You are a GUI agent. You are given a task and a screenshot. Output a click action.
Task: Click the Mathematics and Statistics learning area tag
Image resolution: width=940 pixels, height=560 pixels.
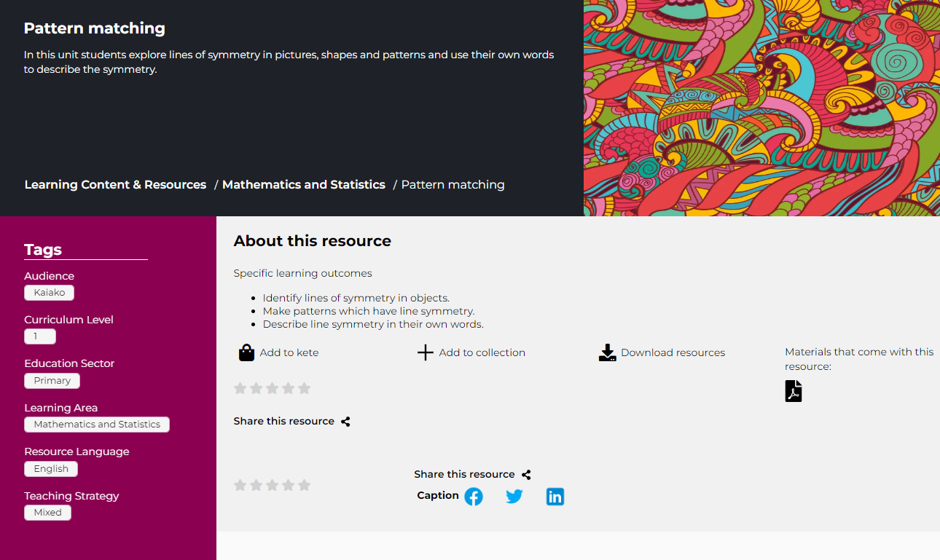tap(97, 425)
